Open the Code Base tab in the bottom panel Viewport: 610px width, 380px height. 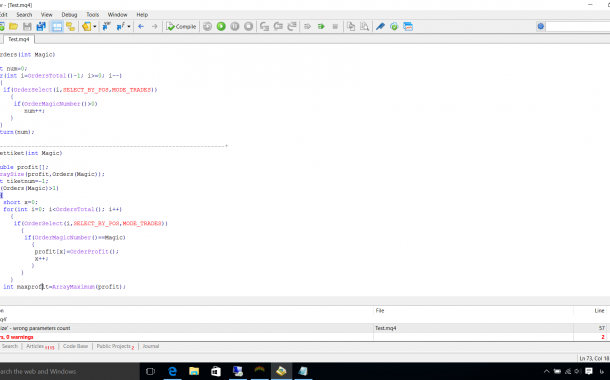tap(75, 346)
